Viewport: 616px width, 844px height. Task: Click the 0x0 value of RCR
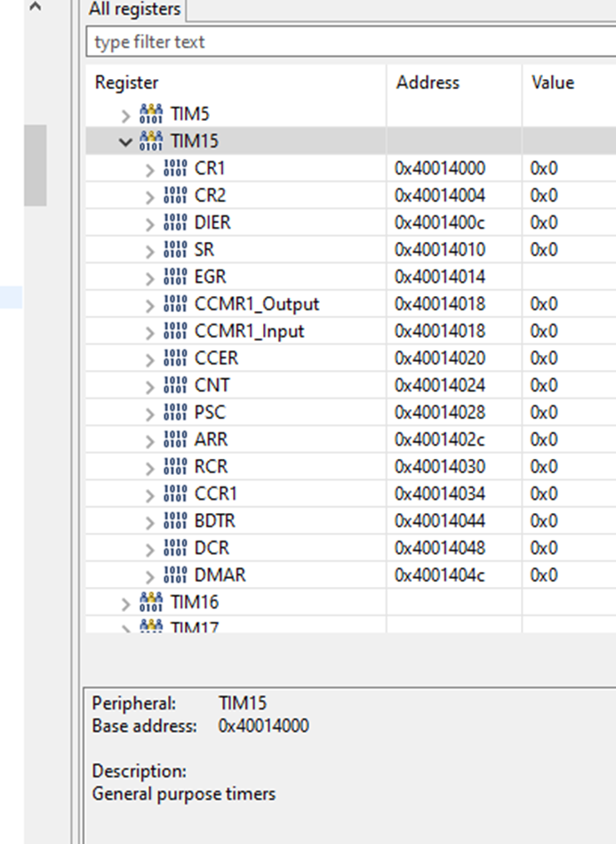tap(544, 466)
